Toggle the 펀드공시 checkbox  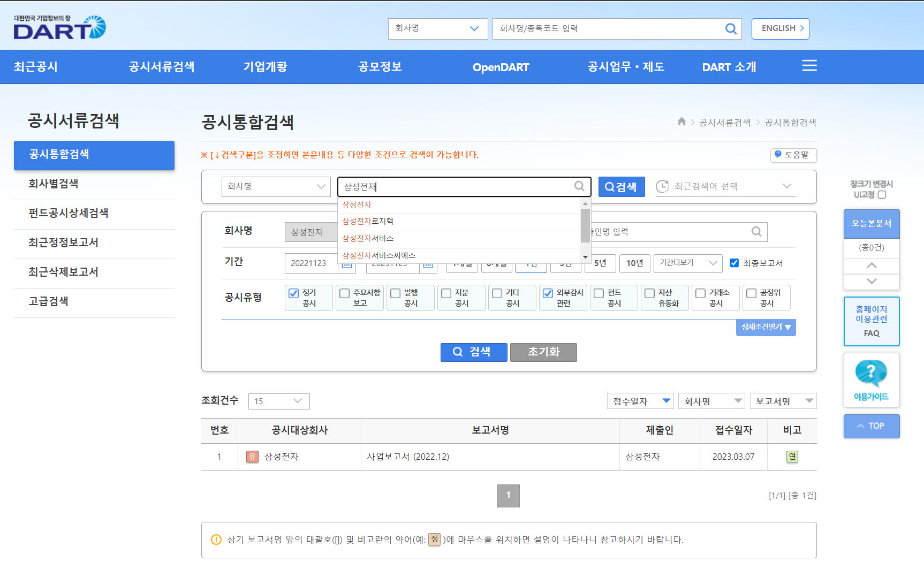[x=599, y=293]
